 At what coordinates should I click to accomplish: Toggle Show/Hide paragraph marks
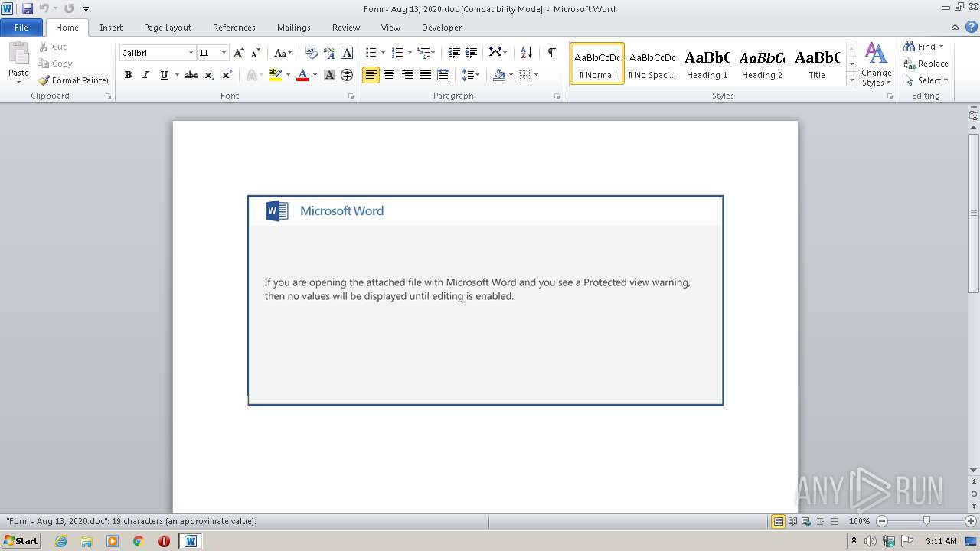tap(551, 53)
